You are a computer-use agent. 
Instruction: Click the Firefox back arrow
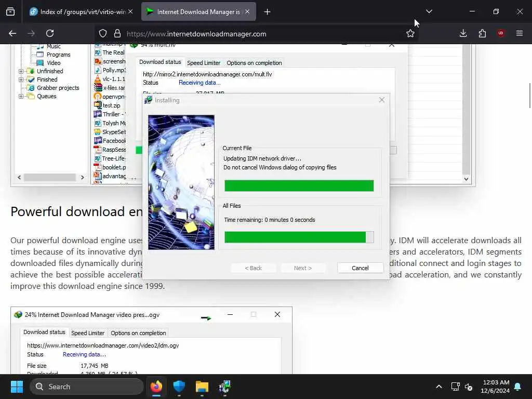click(12, 33)
